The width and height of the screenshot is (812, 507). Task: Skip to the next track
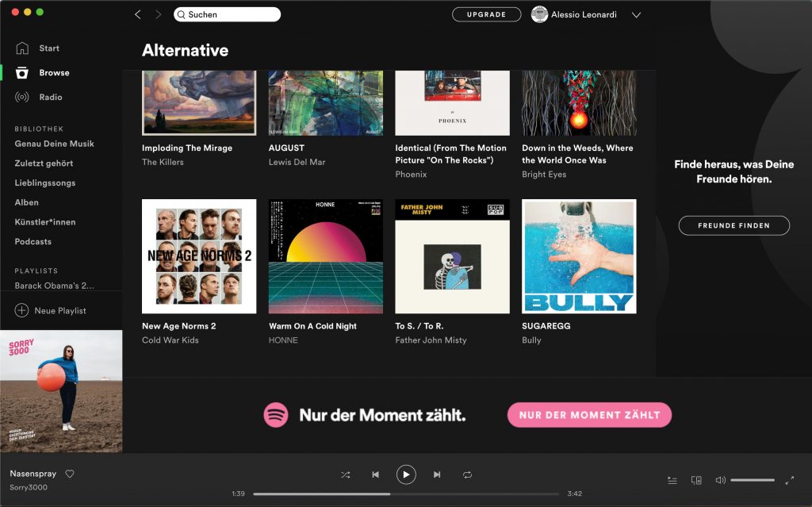pos(436,474)
